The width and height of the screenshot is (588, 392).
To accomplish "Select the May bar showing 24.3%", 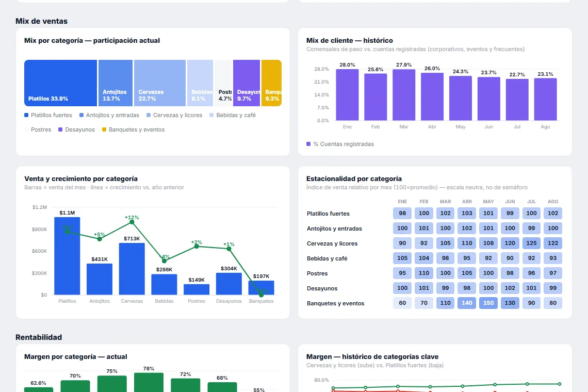I will coord(461,99).
